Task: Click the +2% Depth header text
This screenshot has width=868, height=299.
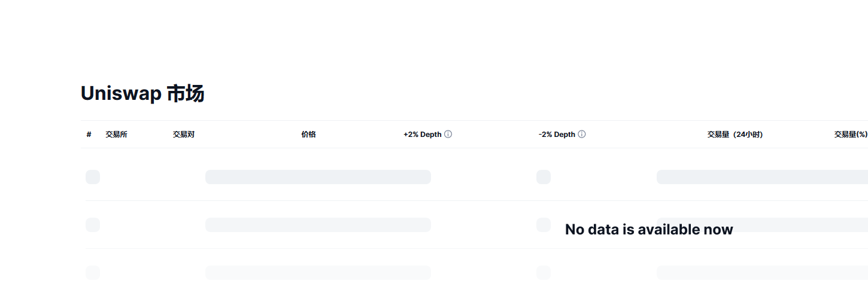Action: (x=422, y=135)
